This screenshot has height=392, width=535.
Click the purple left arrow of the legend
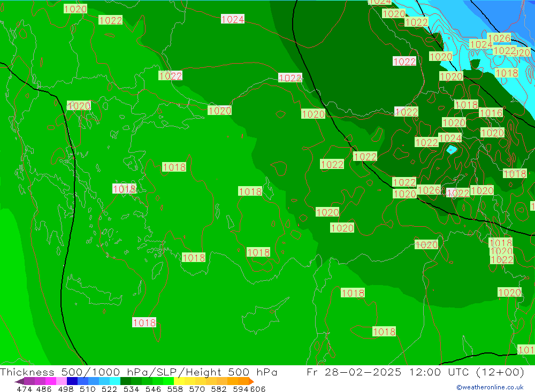tap(19, 381)
